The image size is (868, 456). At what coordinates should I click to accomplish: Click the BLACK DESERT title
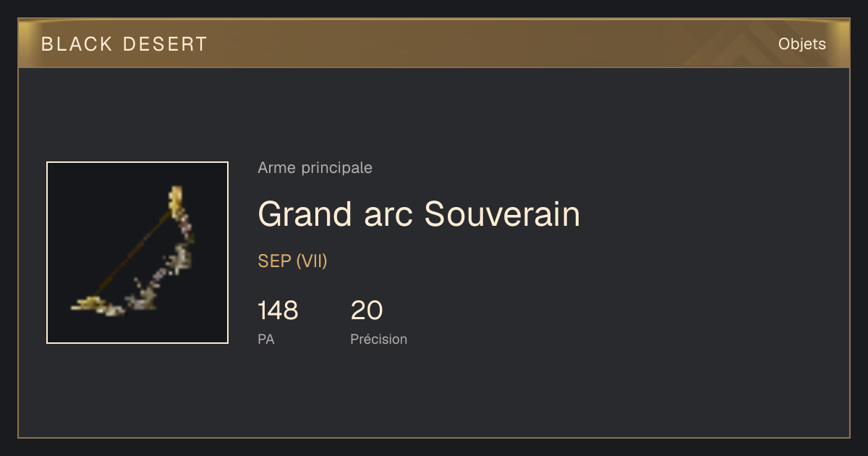pos(124,44)
